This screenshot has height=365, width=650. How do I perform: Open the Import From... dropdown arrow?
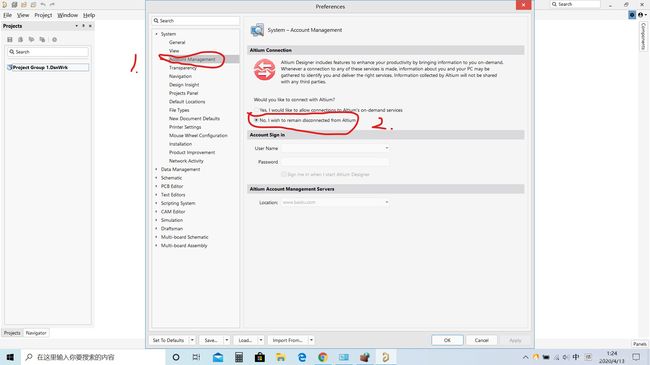click(311, 340)
